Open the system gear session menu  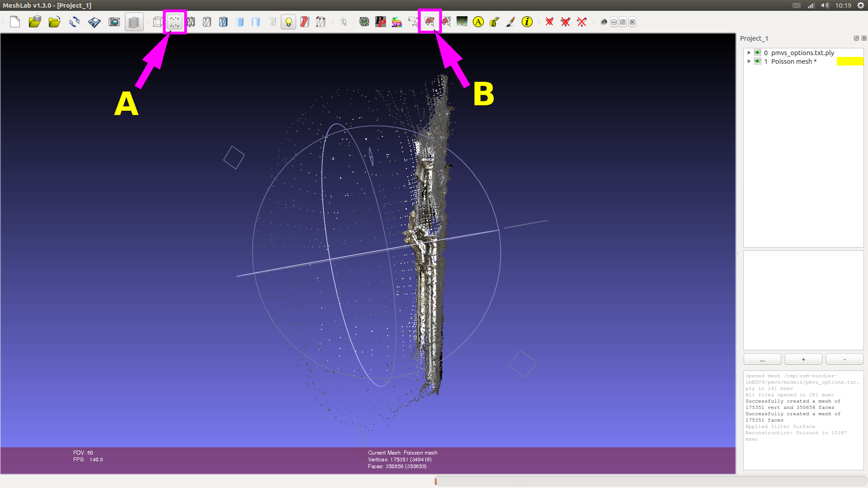(x=861, y=5)
